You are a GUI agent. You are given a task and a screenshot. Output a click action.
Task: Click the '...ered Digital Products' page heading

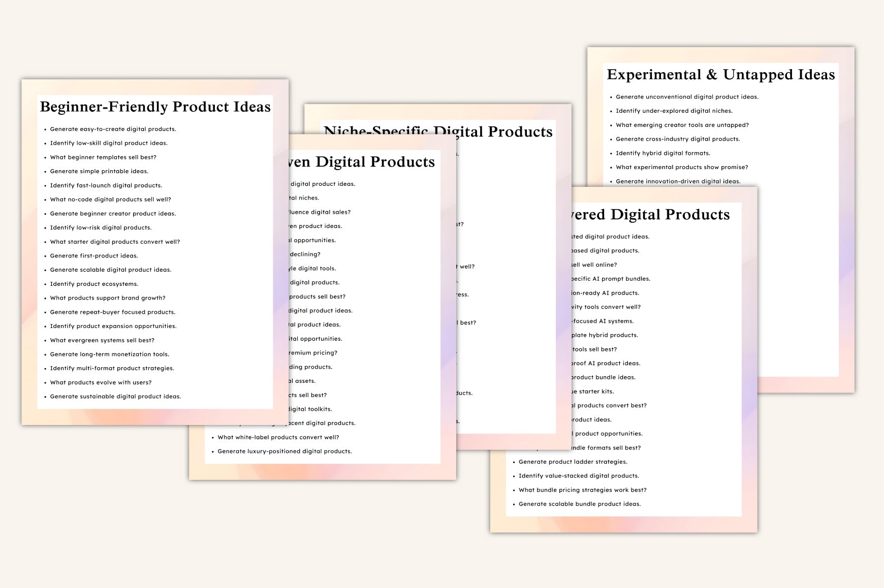pyautogui.click(x=651, y=215)
